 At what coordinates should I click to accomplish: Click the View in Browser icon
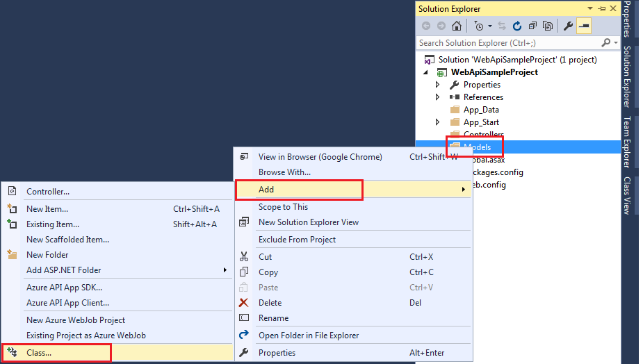point(244,156)
